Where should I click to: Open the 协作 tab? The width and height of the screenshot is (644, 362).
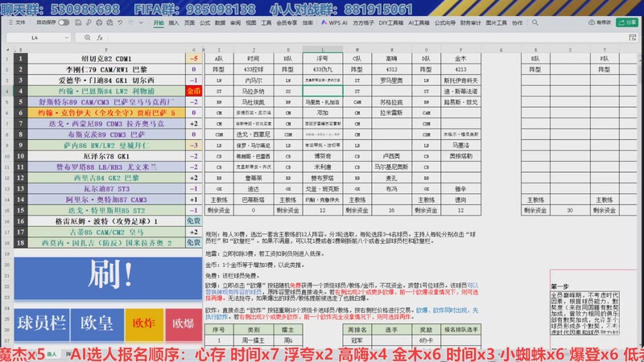(x=518, y=23)
